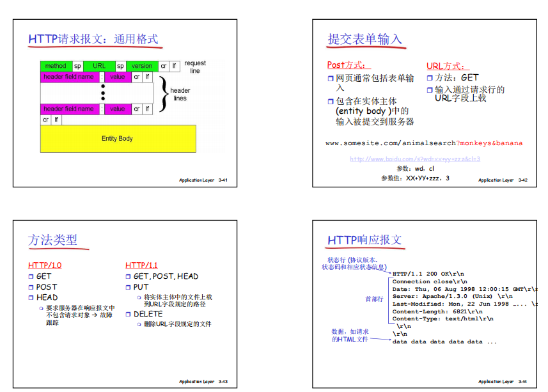This screenshot has width=548, height=392.
Task: Click the Application Layer 3-44 footer
Action: [x=503, y=382]
